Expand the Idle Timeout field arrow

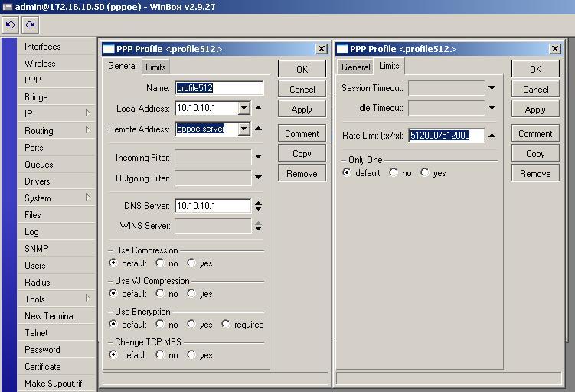(x=492, y=108)
